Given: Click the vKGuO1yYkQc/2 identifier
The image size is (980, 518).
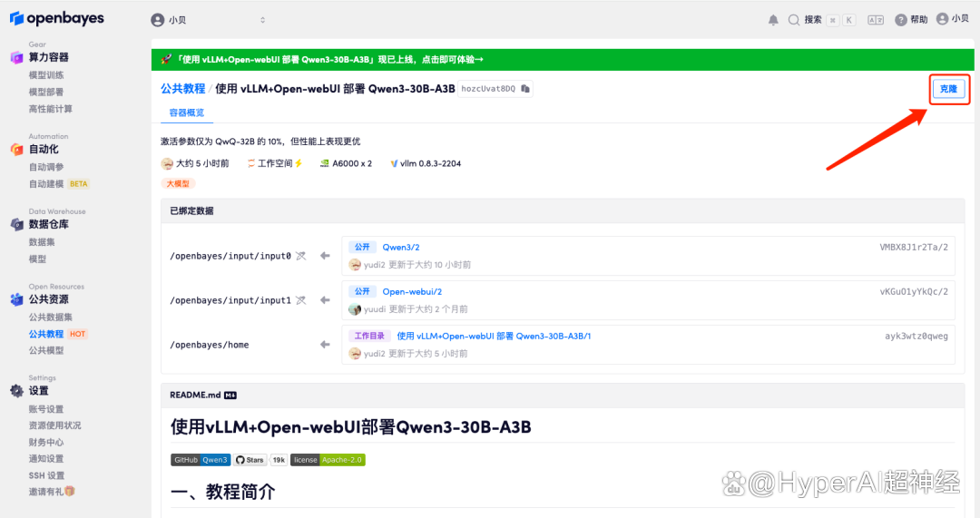Looking at the screenshot, I should pyautogui.click(x=914, y=292).
